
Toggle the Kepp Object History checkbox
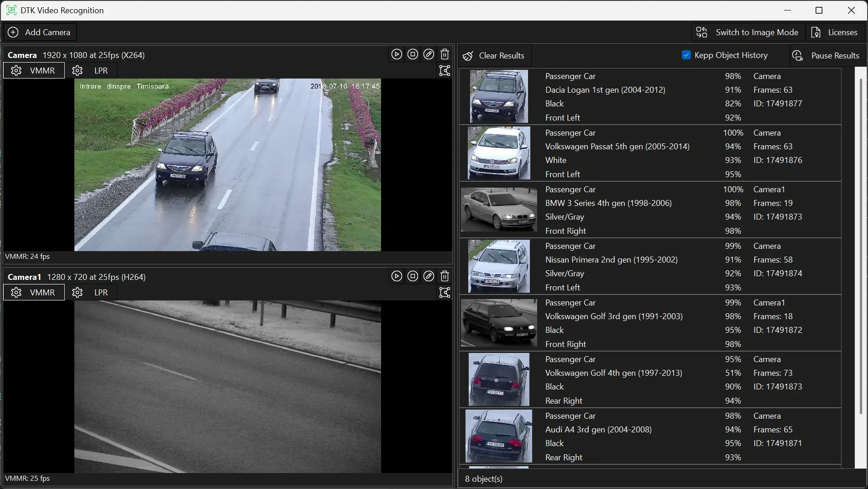(686, 55)
